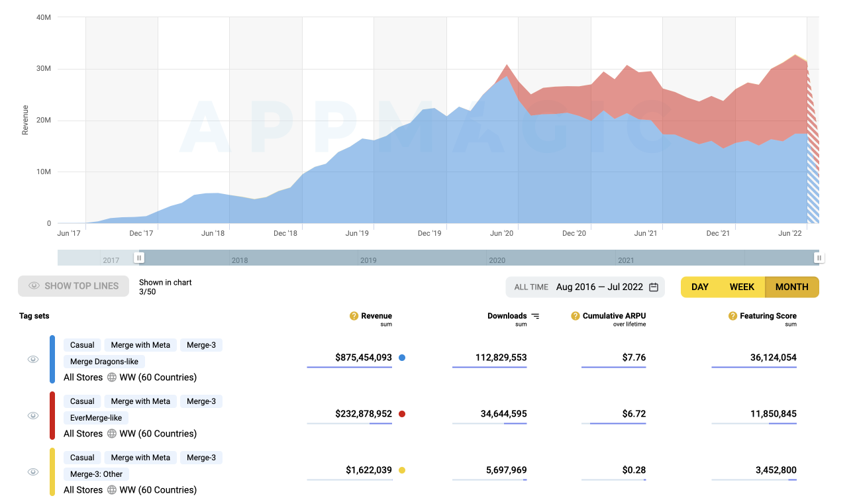Viewport: 855px width, 504px height.
Task: Click the Merge Dragons-like tag chip
Action: (x=104, y=362)
